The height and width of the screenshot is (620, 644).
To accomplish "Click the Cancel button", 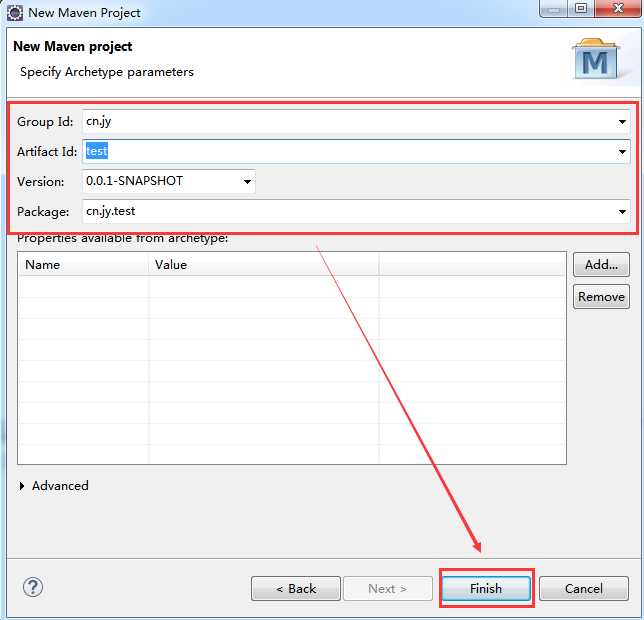I will tap(584, 588).
